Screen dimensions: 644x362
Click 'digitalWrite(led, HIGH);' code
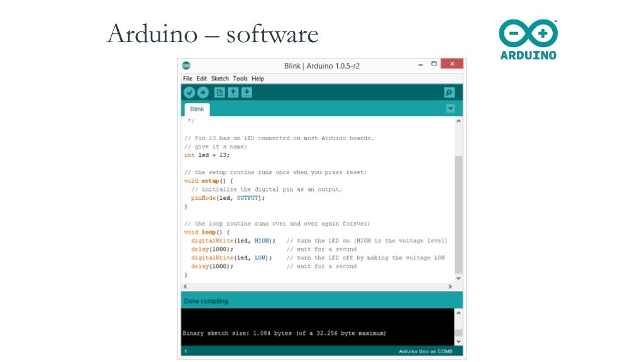click(233, 241)
